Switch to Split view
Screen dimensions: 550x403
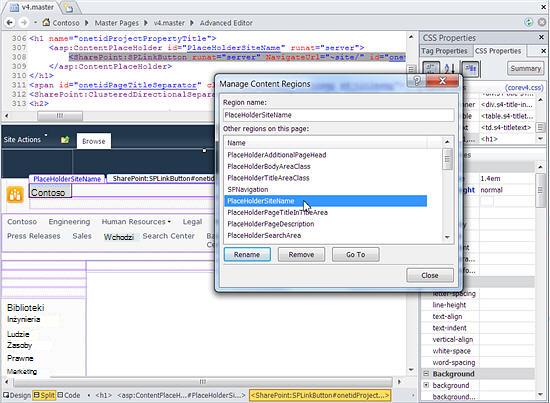point(44,395)
